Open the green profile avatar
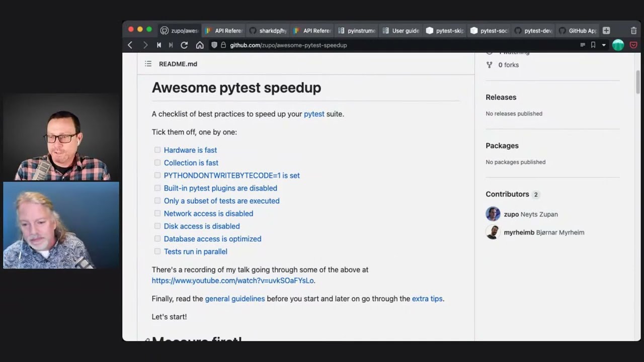 618,45
